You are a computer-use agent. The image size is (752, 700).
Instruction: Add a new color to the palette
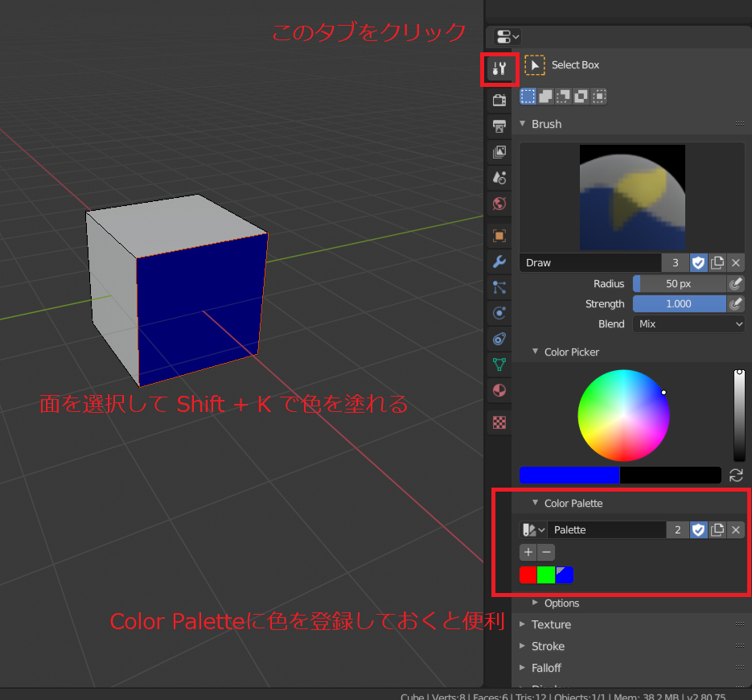528,552
